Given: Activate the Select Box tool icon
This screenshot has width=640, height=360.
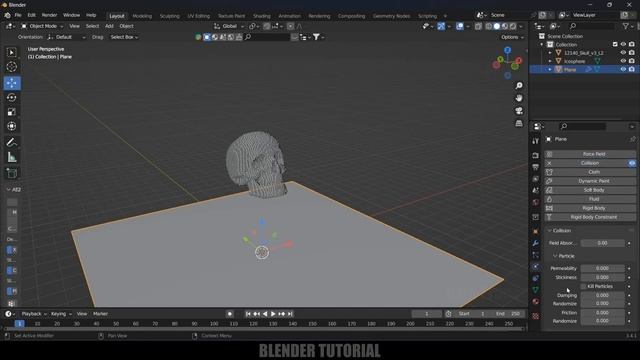Looking at the screenshot, I should (12, 52).
